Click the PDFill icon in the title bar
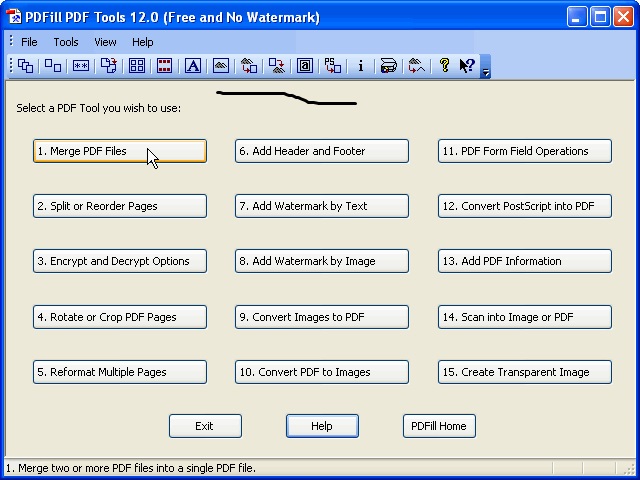This screenshot has height=480, width=640. (13, 17)
